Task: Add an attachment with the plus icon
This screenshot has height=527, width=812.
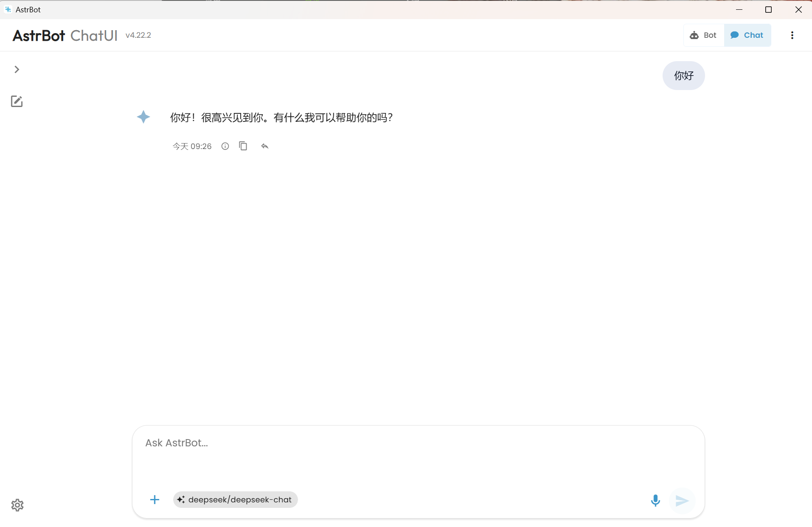Action: [155, 500]
